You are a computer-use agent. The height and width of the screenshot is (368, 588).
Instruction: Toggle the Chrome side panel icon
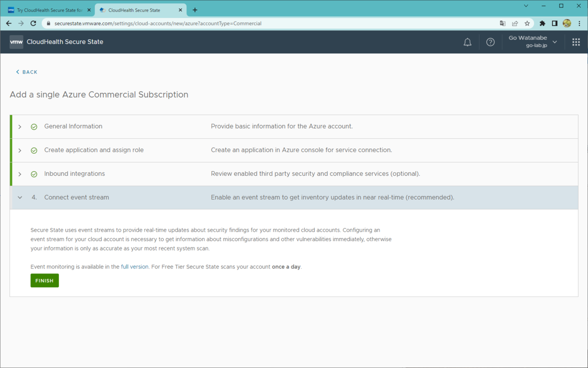coord(555,23)
